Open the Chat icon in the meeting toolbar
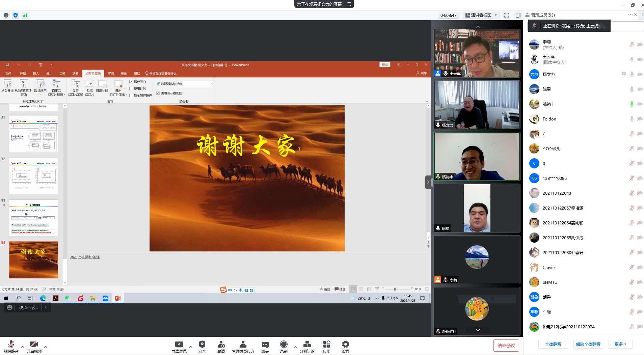 pyautogui.click(x=265, y=345)
